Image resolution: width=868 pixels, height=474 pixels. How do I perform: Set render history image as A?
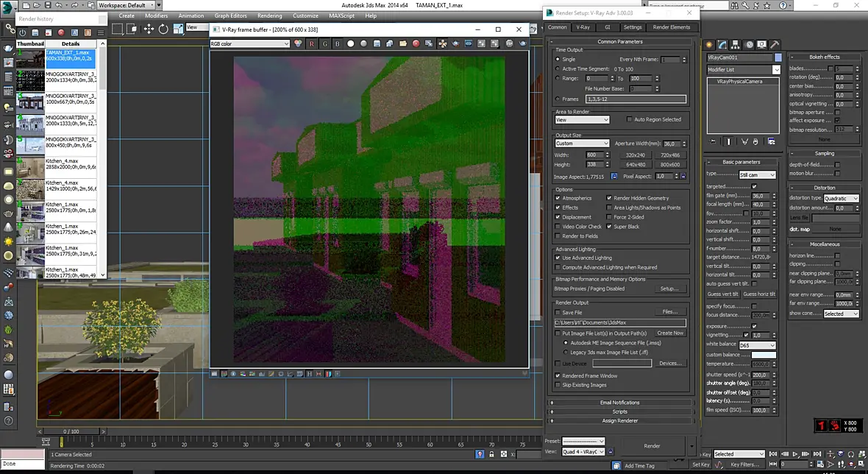[x=74, y=32]
